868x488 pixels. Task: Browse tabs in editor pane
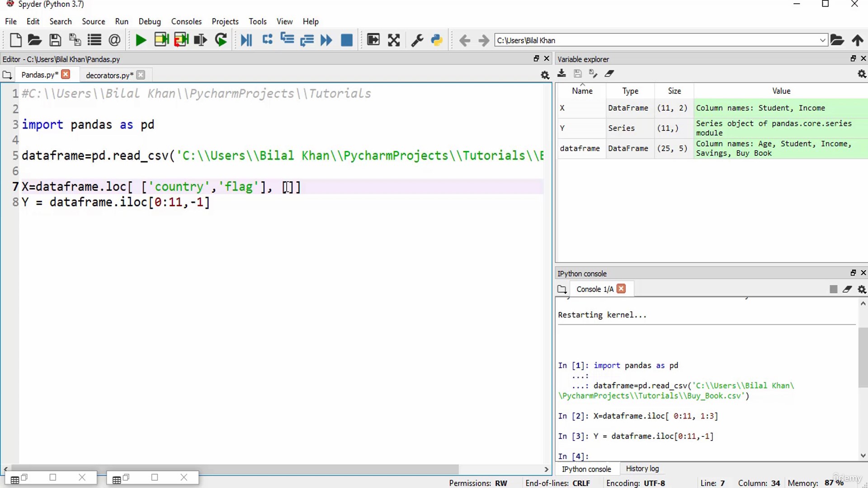(7, 75)
